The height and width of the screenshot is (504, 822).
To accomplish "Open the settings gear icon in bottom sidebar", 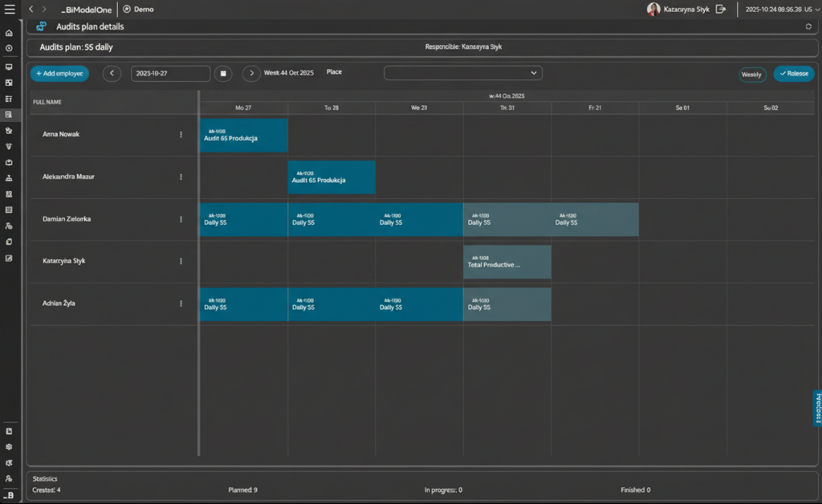I will point(9,446).
